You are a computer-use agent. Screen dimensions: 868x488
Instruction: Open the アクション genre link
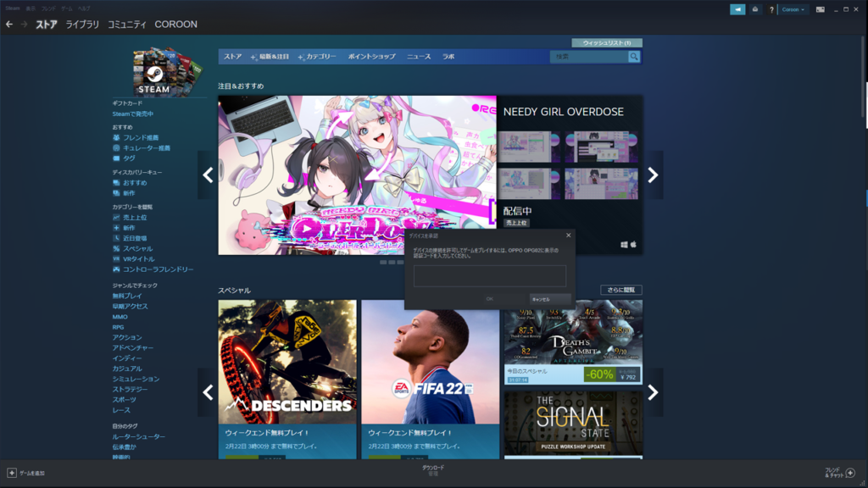point(127,337)
